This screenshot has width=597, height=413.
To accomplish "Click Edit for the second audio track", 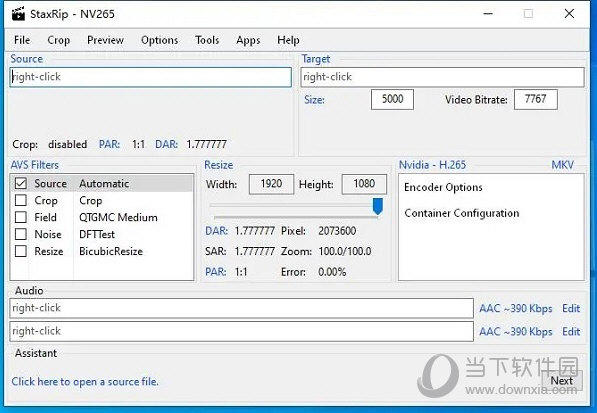I will [571, 332].
